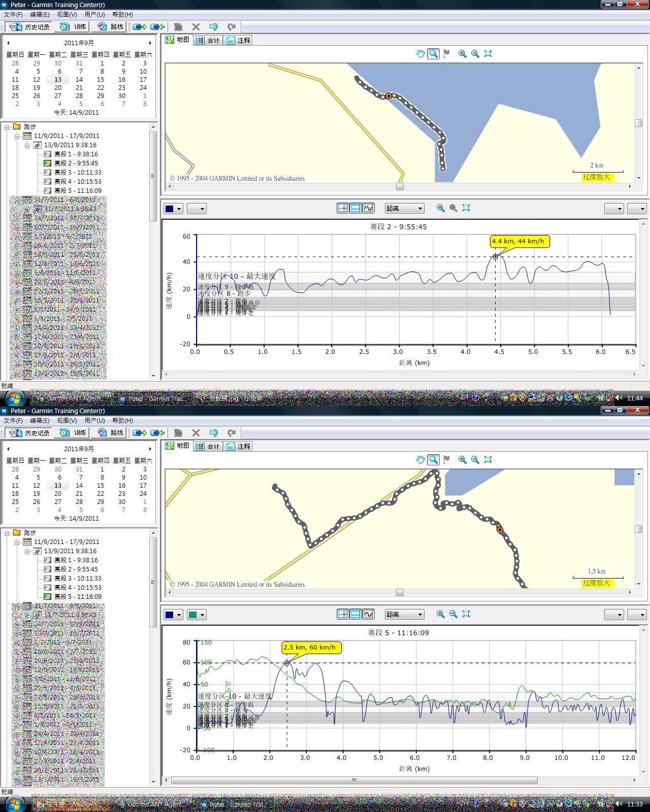Switch to the 注释 tab above the 2 km scale map

[238, 40]
